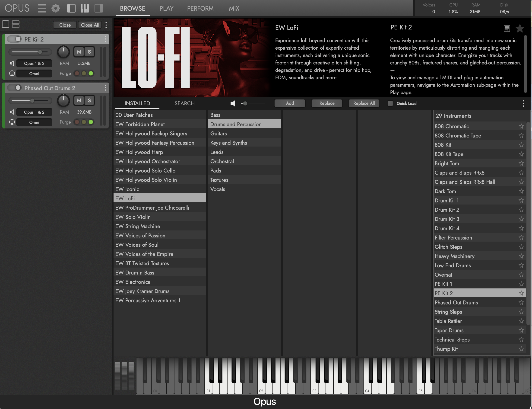Viewport: 532px width, 409px height.
Task: Click the Replace button
Action: (x=327, y=103)
